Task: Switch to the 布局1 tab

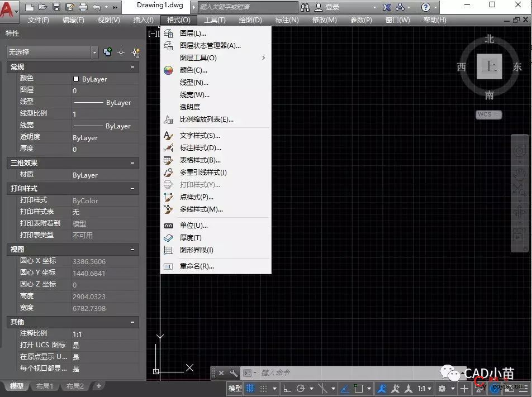Action: coord(45,386)
